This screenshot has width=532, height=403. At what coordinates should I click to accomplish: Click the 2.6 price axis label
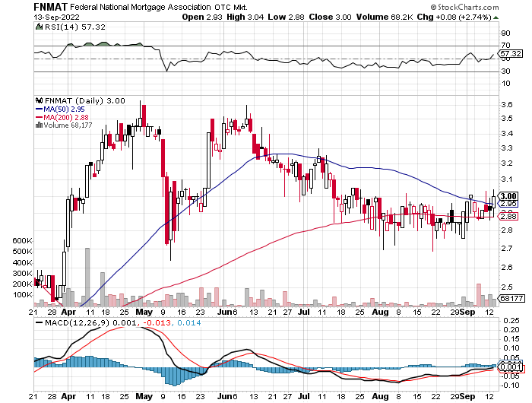[x=507, y=267]
